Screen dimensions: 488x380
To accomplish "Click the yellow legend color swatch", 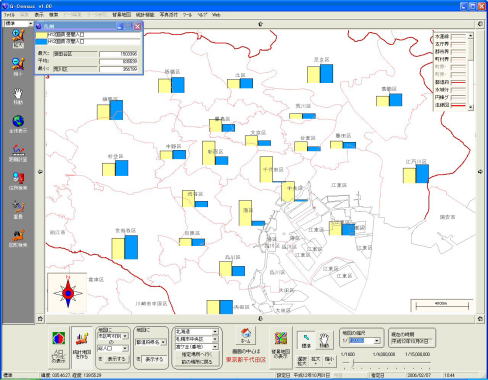I will [x=42, y=35].
